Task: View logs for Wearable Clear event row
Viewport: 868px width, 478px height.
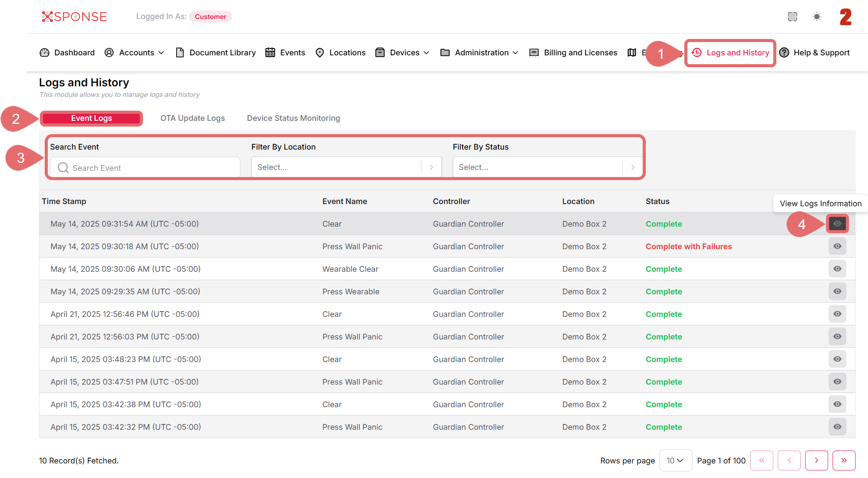Action: 837,269
